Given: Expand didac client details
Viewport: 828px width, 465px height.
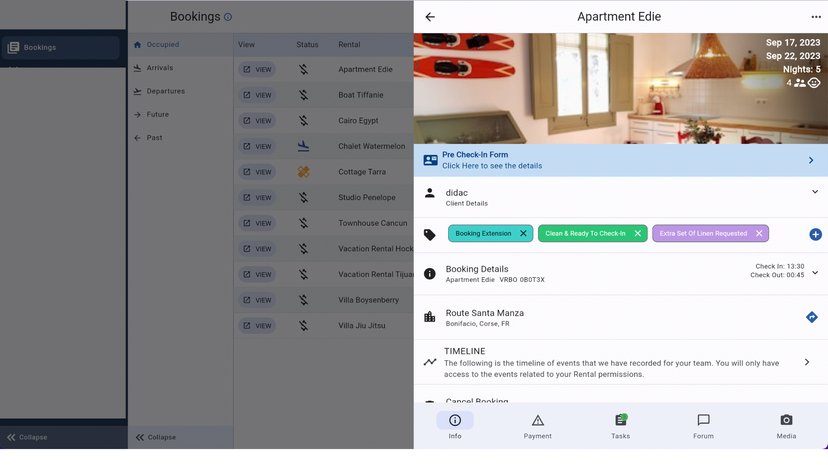Looking at the screenshot, I should (x=814, y=192).
